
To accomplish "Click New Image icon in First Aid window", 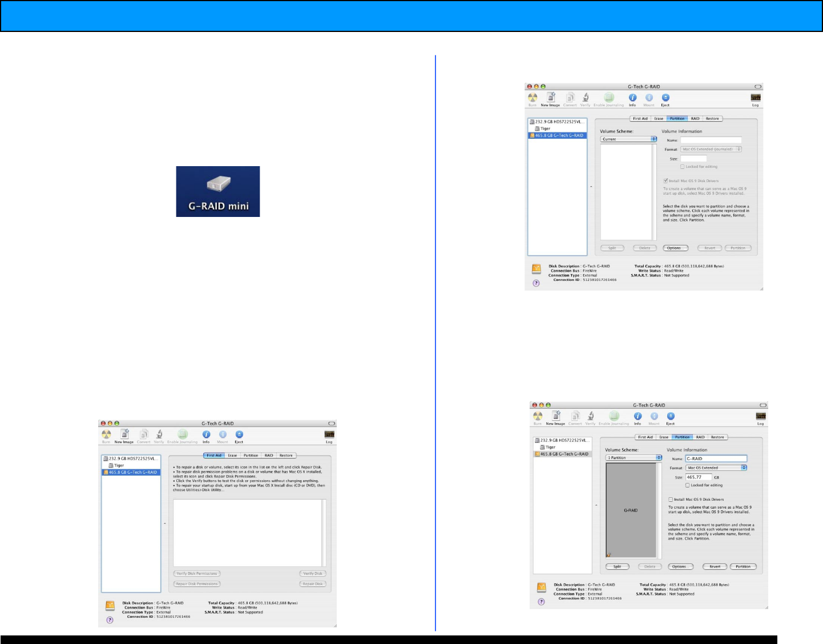I will (124, 434).
